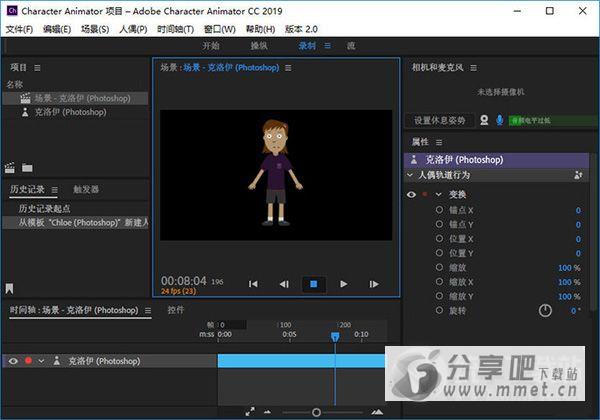Viewport: 600px width, 420px height.
Task: Switch to the 触发器 tab
Action: tap(86, 189)
